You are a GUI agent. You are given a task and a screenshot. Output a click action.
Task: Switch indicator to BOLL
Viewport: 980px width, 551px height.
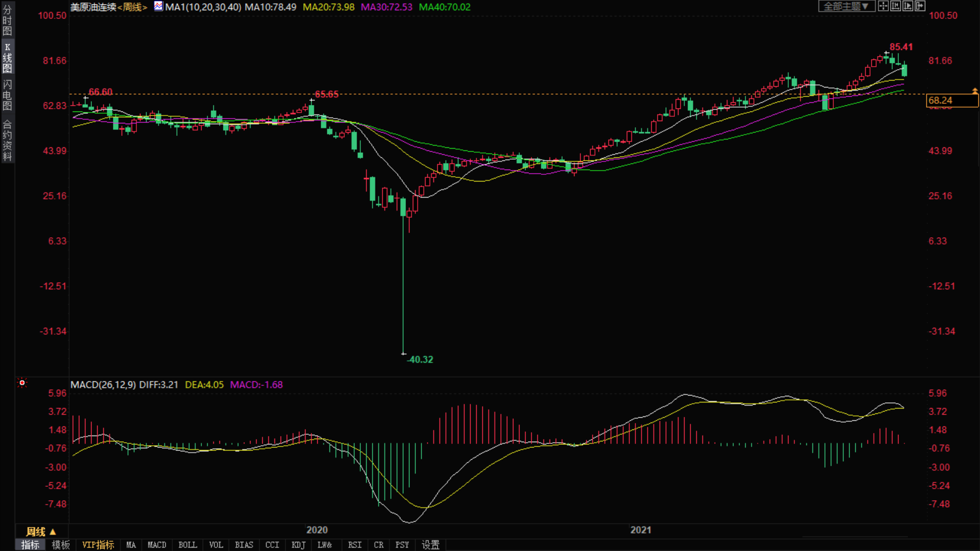point(187,545)
